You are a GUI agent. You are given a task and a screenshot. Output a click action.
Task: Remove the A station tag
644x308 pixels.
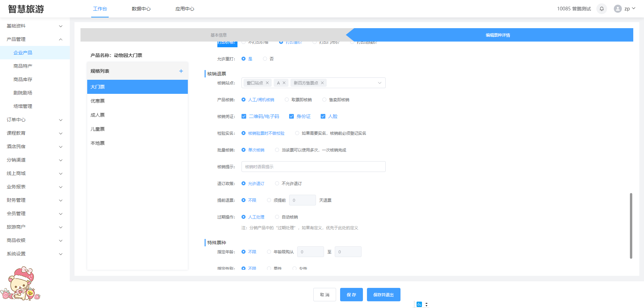tap(284, 83)
